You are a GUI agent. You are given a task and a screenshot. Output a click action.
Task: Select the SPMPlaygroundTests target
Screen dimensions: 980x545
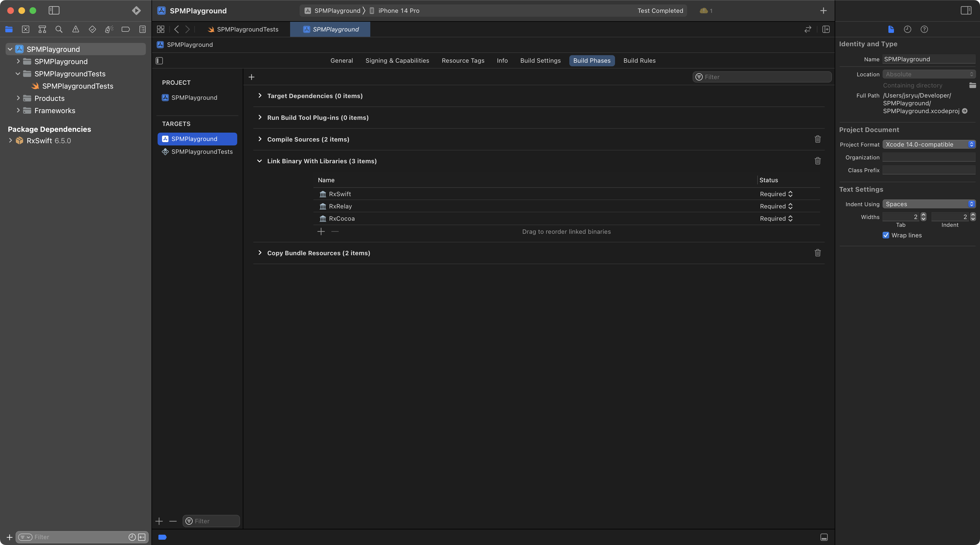pos(197,152)
